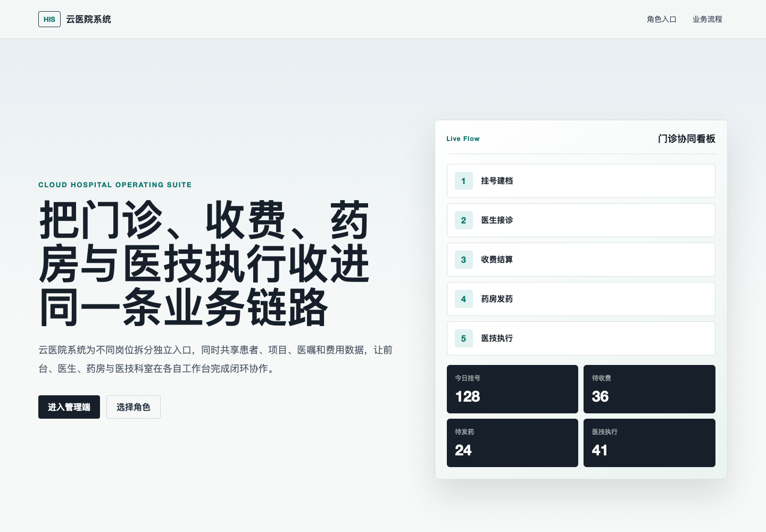Viewport: 766px width, 532px height.
Task: Select step number 4 badge for 药房发药
Action: (464, 299)
